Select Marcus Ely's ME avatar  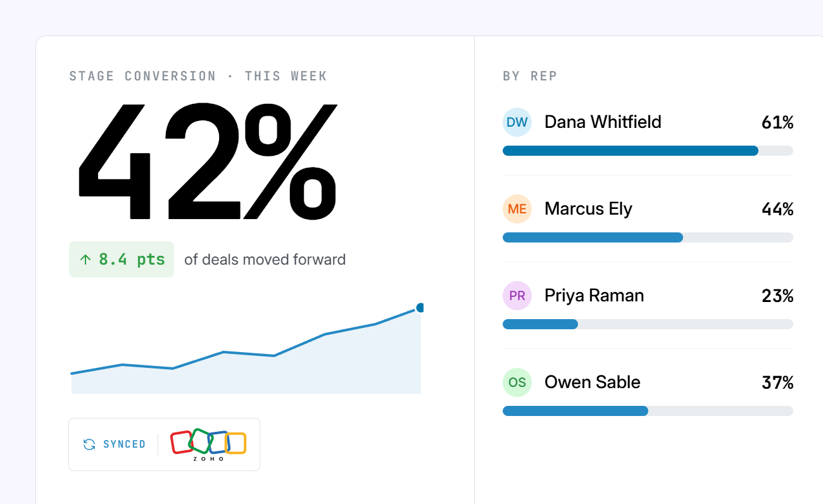coord(517,209)
